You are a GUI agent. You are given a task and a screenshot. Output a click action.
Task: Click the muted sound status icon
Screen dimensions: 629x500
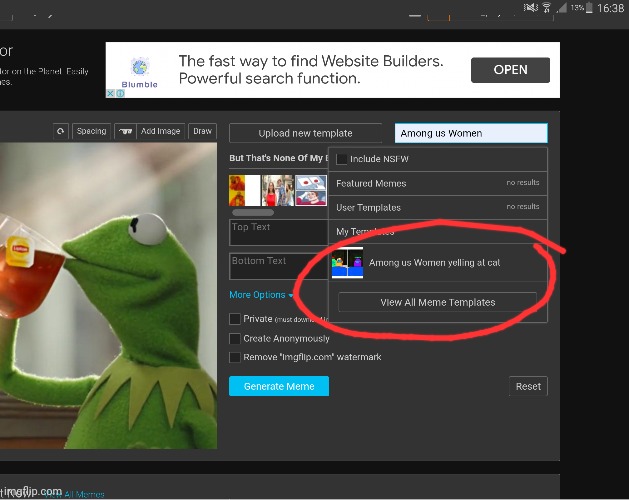[x=530, y=8]
